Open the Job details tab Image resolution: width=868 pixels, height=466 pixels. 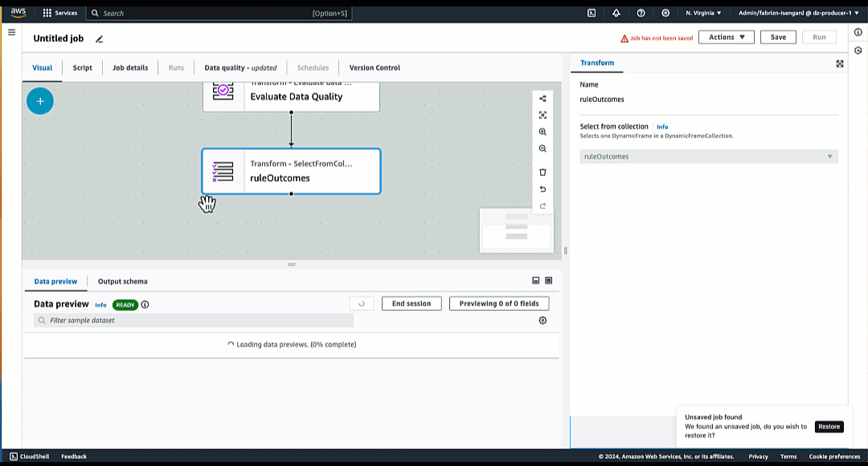130,67
